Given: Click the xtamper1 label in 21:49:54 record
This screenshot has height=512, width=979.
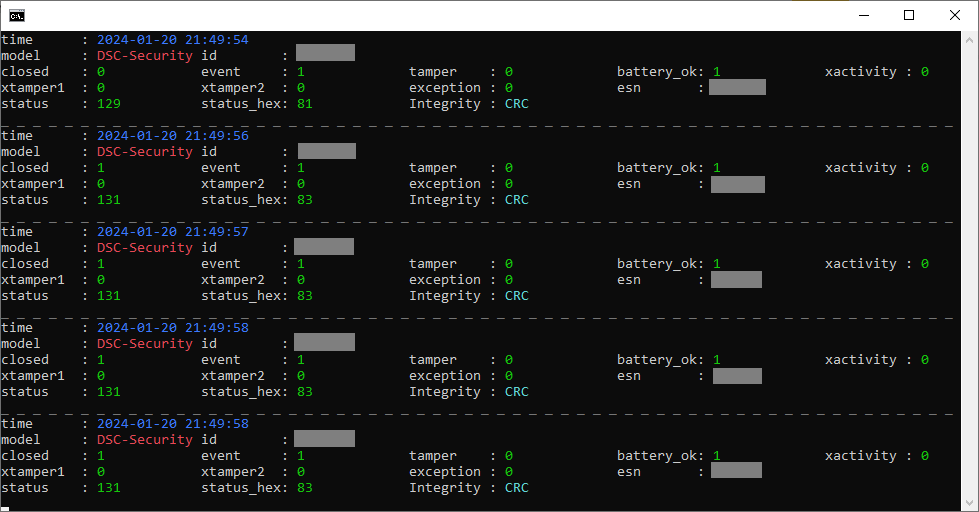Looking at the screenshot, I should point(32,89).
